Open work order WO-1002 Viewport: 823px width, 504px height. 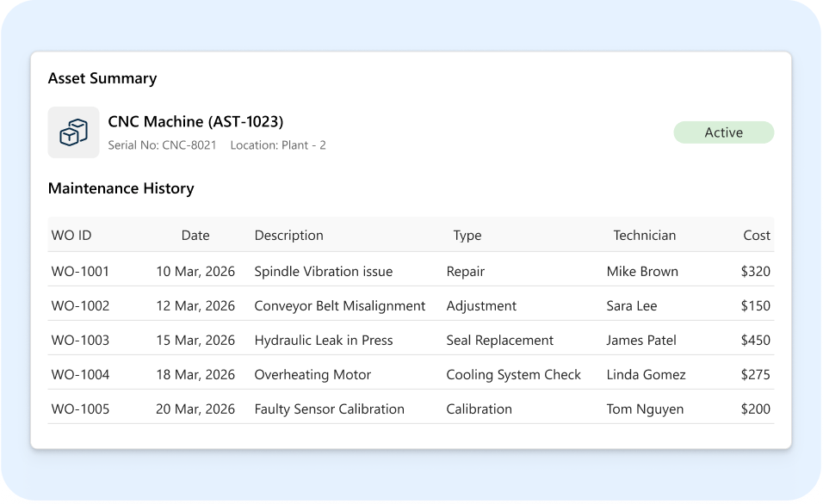pos(80,306)
